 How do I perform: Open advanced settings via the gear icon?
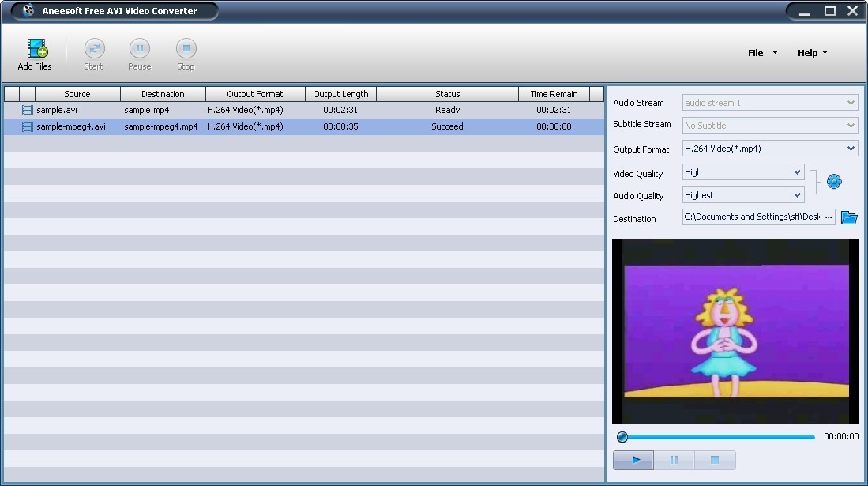point(833,181)
